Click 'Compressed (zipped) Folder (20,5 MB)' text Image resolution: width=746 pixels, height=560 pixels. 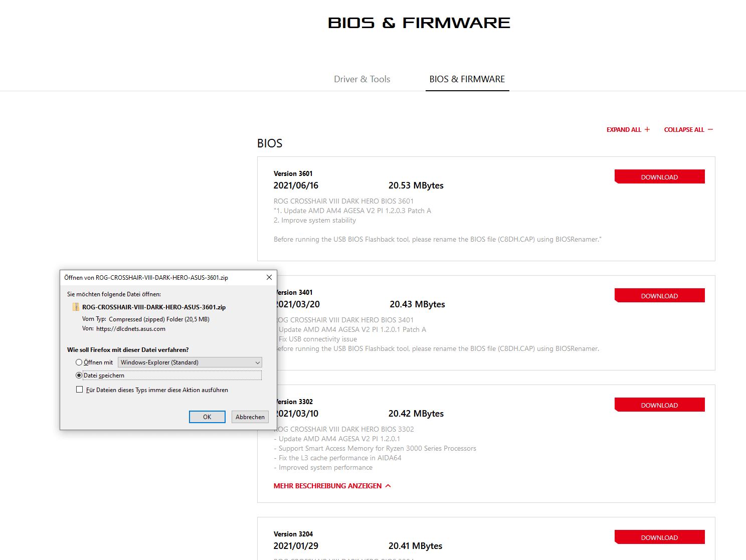[159, 319]
